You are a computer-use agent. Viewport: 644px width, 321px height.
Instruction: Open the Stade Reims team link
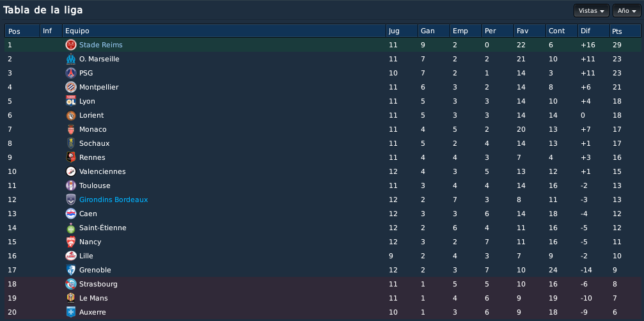tap(100, 45)
